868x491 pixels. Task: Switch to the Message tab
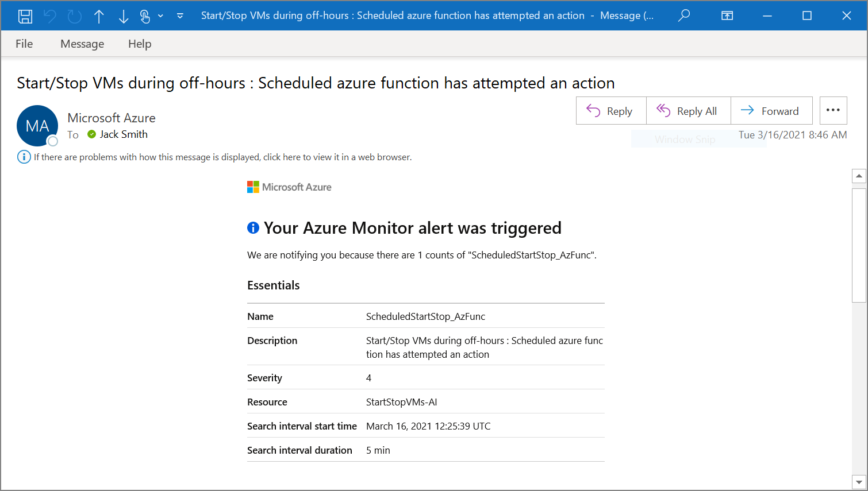click(82, 44)
